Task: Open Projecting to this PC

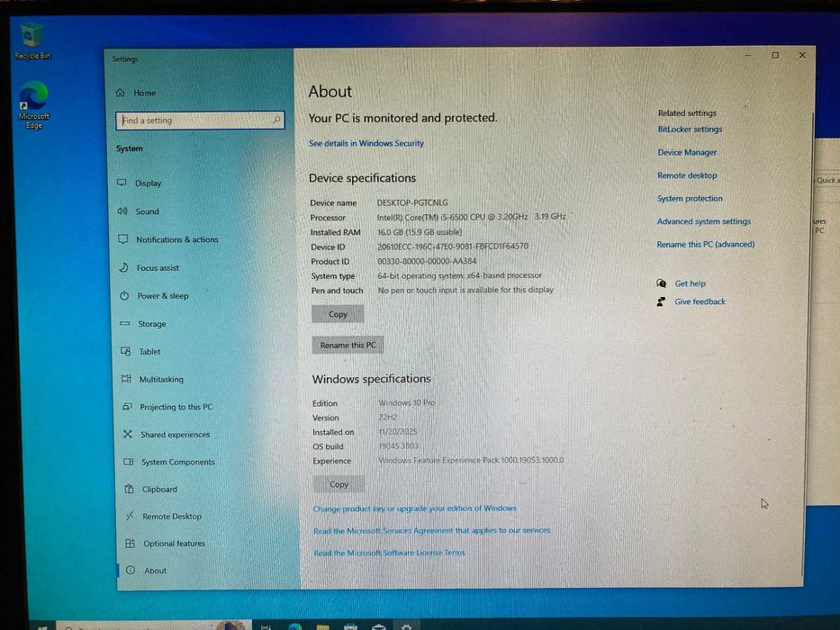Action: (x=167, y=407)
